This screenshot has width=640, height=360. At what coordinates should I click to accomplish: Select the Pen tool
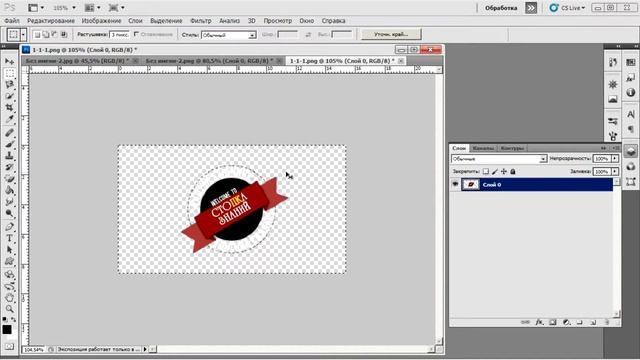tap(9, 227)
